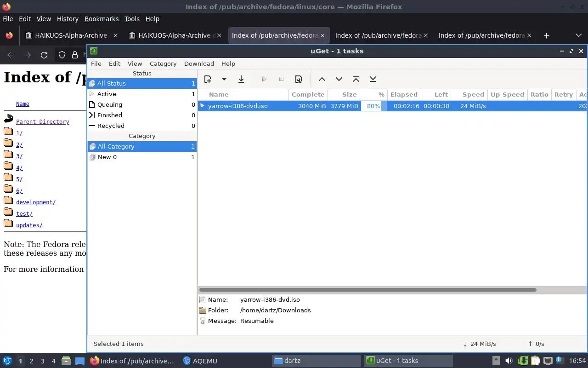Viewport: 588px width, 368px height.
Task: Open Firefox Bookmarks menu
Action: tap(102, 19)
